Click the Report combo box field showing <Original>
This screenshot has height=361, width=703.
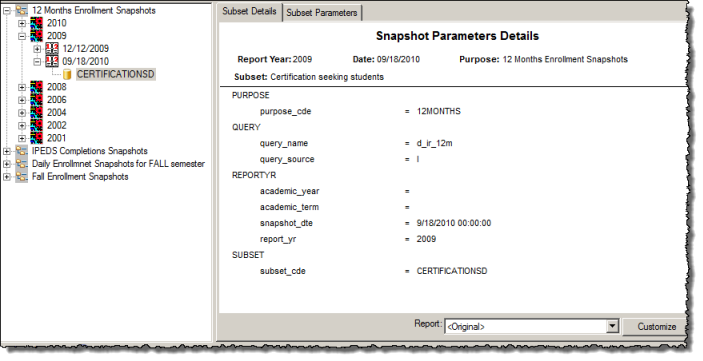tap(525, 327)
